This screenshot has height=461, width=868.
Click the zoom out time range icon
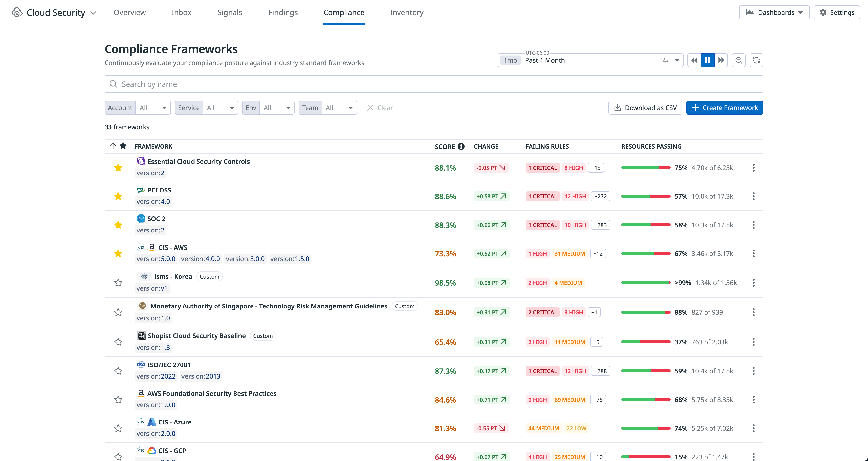tap(739, 60)
